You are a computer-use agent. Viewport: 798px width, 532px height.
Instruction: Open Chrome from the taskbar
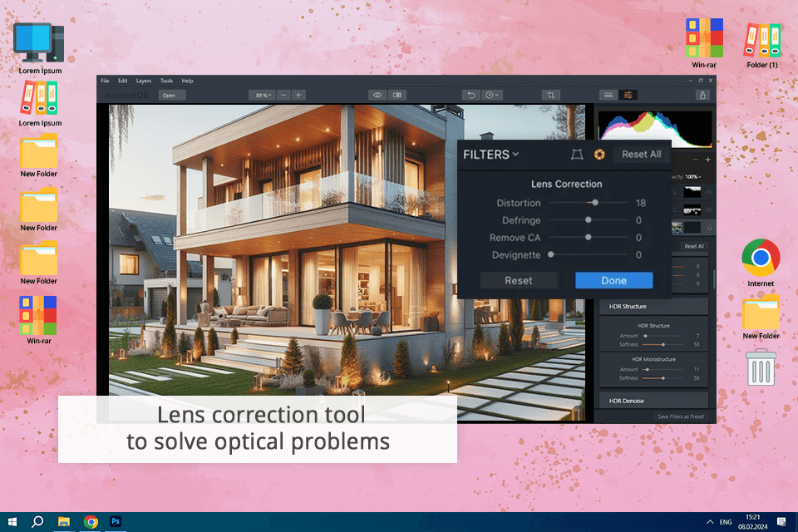point(91,522)
